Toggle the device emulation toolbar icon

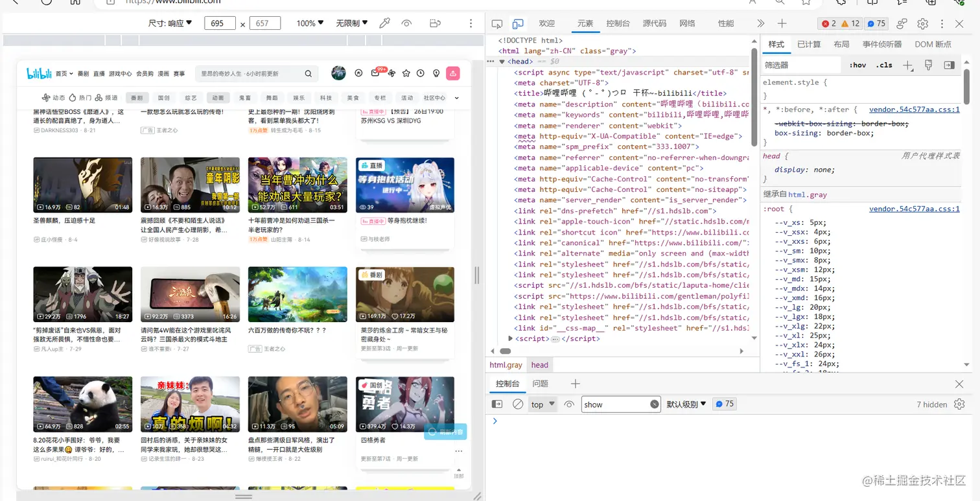[x=518, y=23]
